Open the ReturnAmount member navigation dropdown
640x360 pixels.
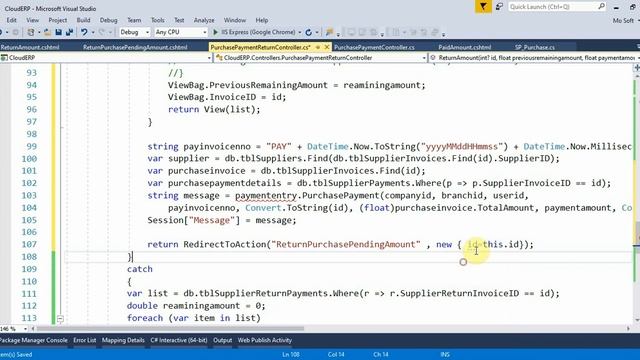(x=638, y=58)
